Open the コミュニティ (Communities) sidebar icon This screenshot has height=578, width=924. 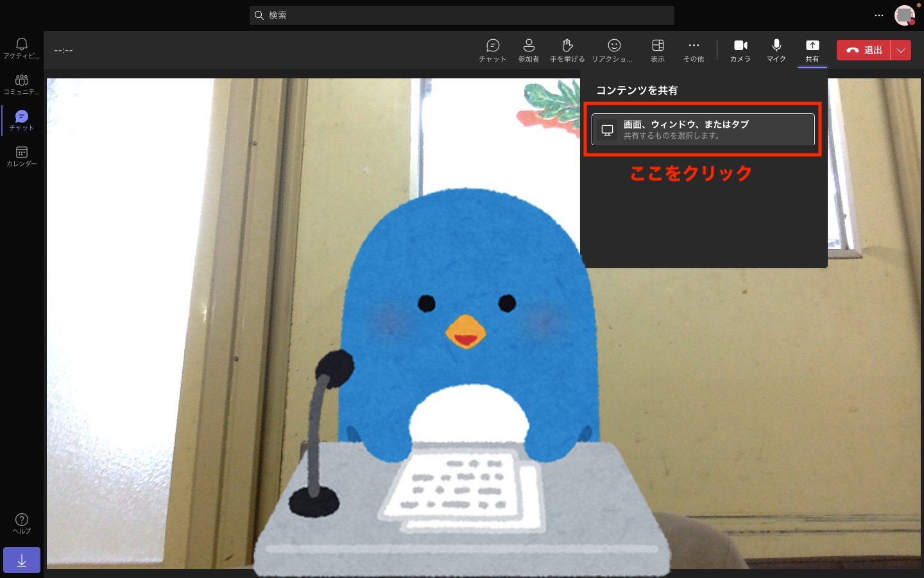pyautogui.click(x=21, y=83)
